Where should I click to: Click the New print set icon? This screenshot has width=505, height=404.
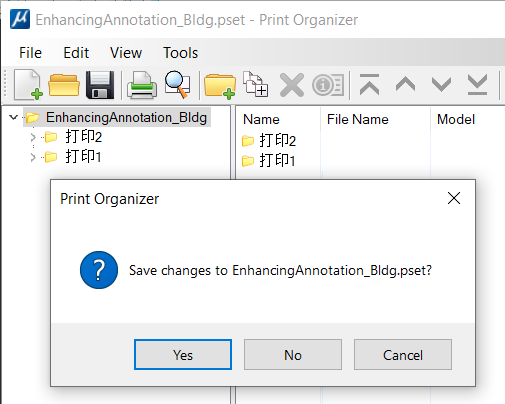click(28, 85)
